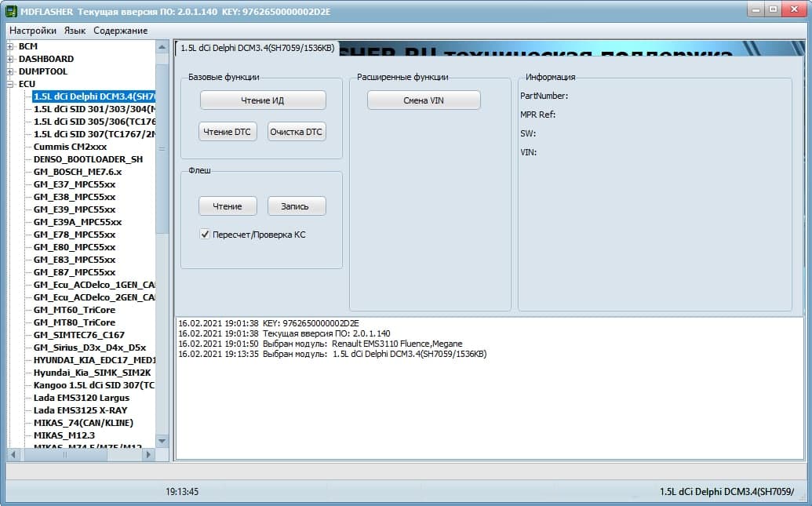Select GM_E39_MPC55xx in tree
The width and height of the screenshot is (812, 506).
pos(75,209)
